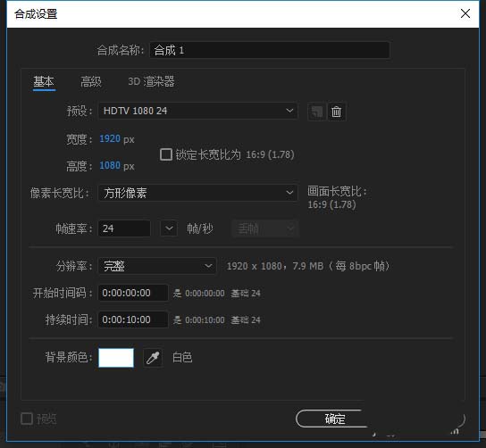Click the composition name field
Viewport: 486px width, 448px height.
pos(270,50)
